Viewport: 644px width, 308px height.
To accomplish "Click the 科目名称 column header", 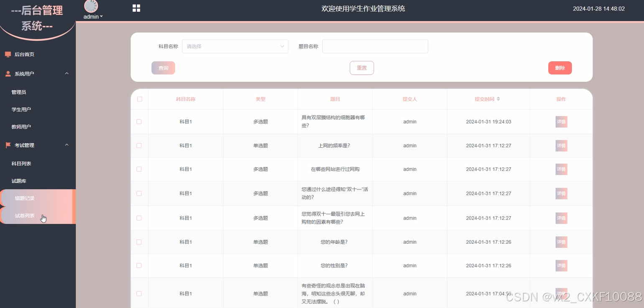I will pos(186,99).
